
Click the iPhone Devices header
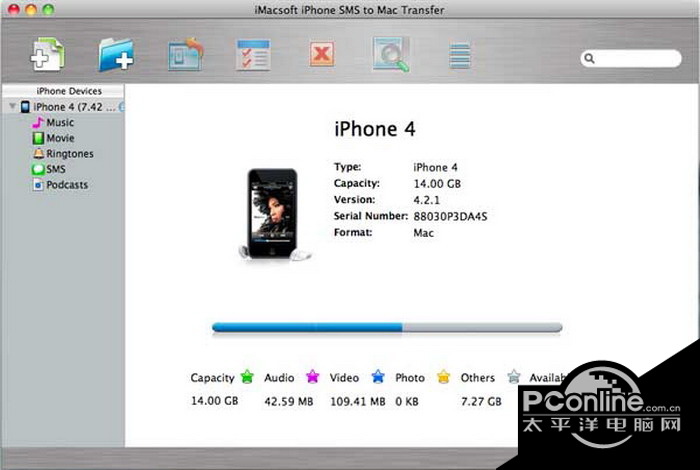tap(63, 91)
